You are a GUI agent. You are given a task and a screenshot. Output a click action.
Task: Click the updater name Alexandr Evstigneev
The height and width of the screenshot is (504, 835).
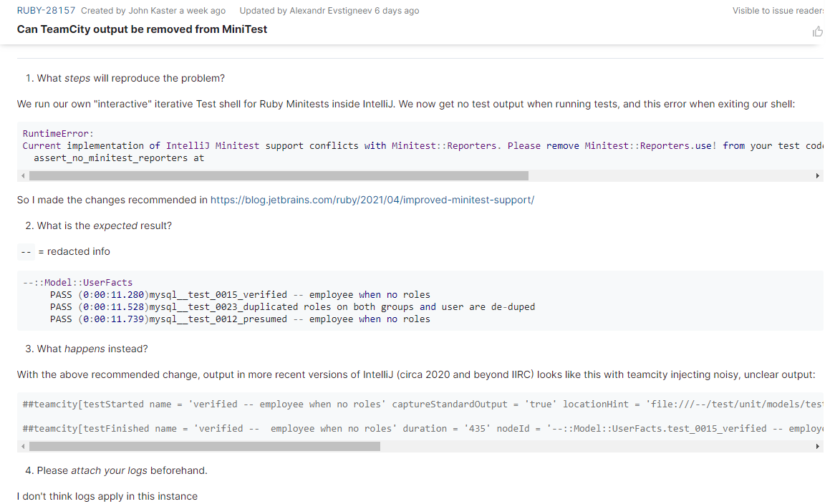(x=331, y=11)
